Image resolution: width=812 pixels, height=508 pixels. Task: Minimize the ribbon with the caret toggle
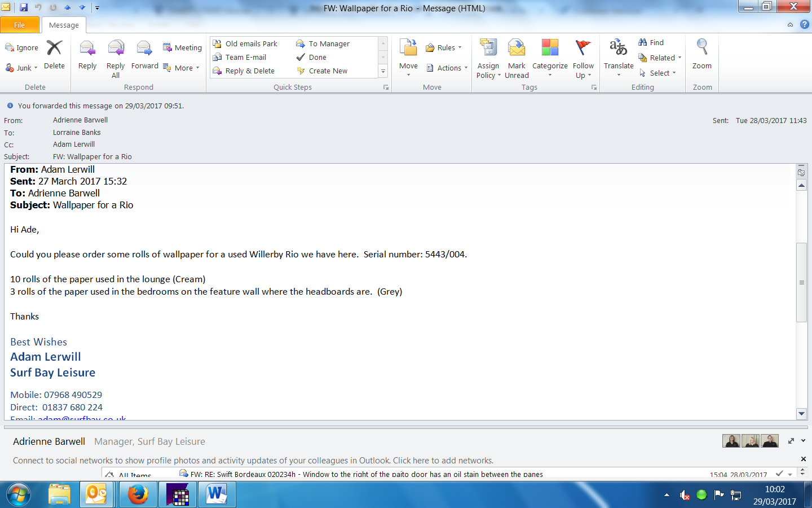[x=790, y=25]
